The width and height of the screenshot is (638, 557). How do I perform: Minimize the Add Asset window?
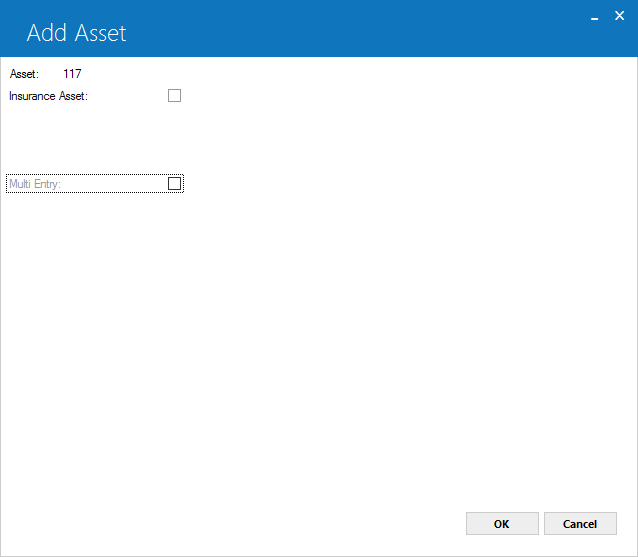click(x=594, y=18)
